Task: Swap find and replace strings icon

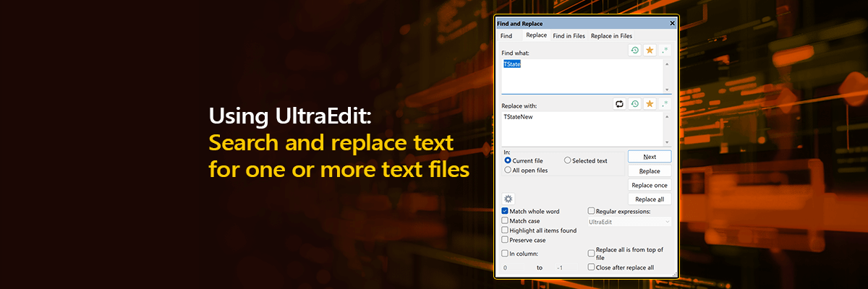Action: pyautogui.click(x=619, y=104)
